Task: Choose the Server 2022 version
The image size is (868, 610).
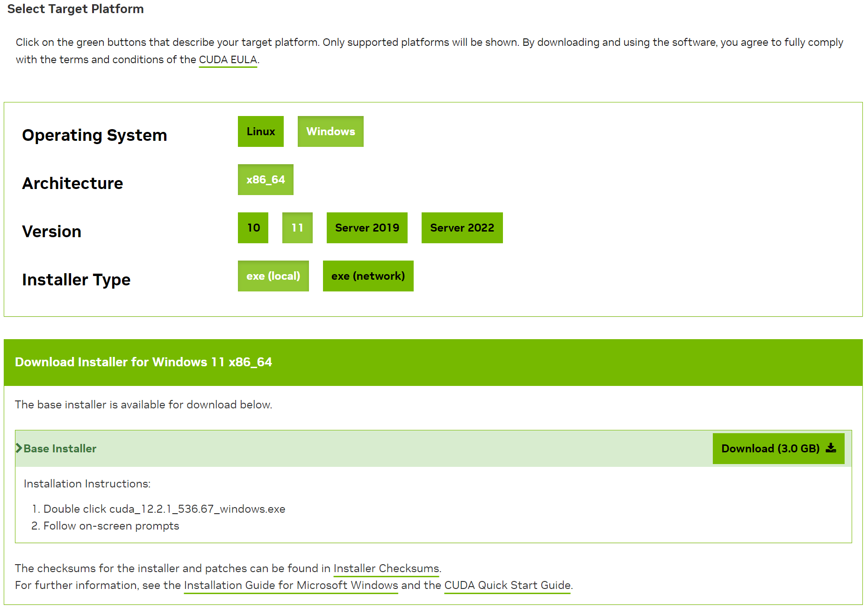Action: pos(462,228)
